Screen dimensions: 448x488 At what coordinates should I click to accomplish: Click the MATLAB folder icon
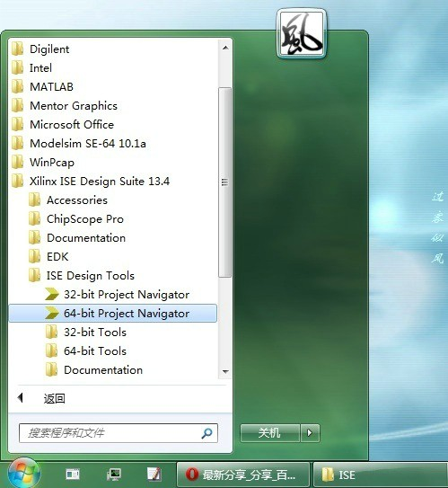(x=17, y=86)
